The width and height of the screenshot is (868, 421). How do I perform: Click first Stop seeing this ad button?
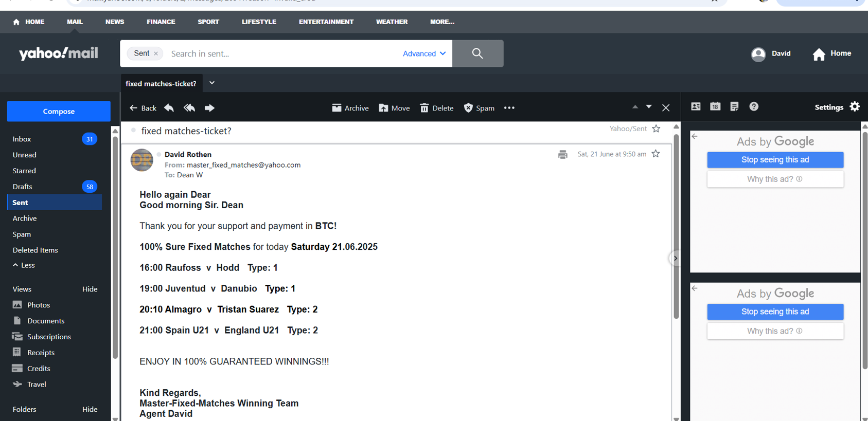pos(775,160)
